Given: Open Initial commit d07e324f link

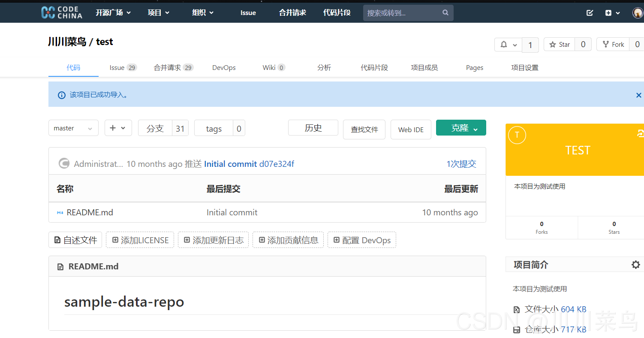Looking at the screenshot, I should click(x=249, y=164).
